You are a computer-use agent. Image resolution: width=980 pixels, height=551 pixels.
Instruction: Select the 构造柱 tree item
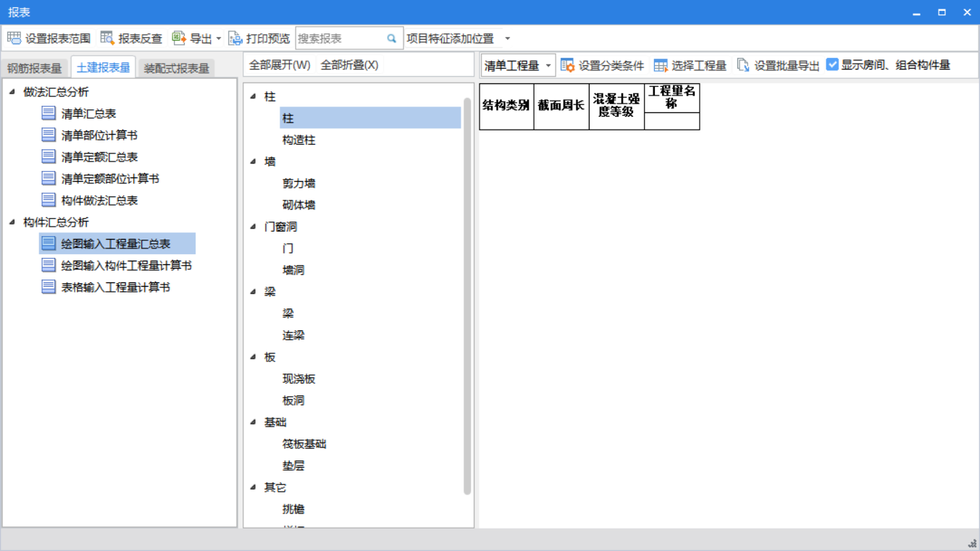point(299,140)
